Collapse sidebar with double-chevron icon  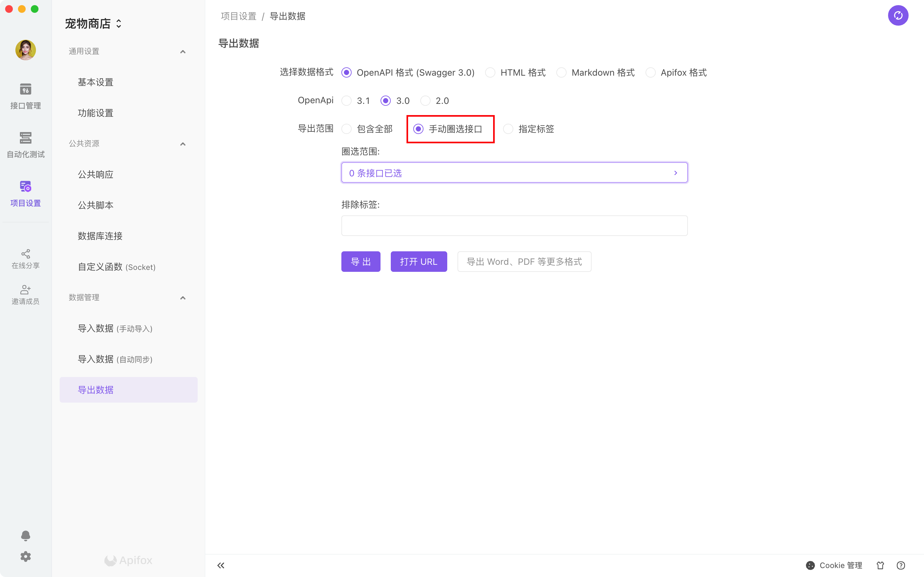point(221,565)
